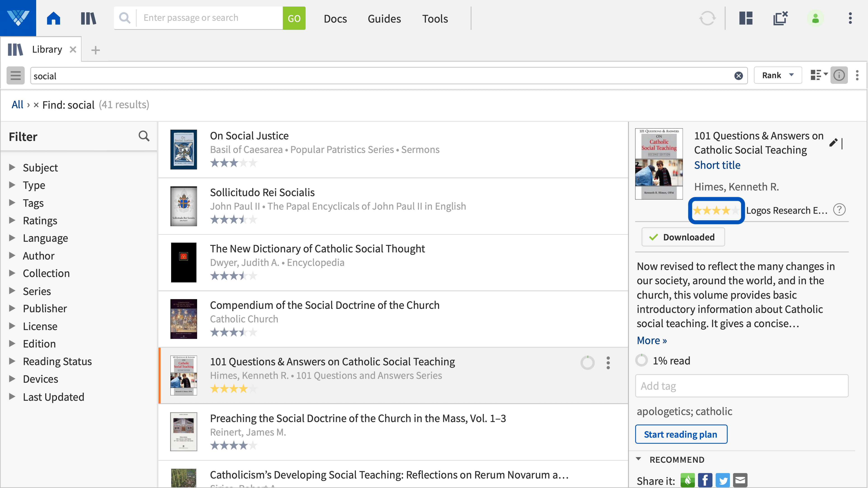The height and width of the screenshot is (488, 868).
Task: Close the Library tab
Action: point(73,49)
